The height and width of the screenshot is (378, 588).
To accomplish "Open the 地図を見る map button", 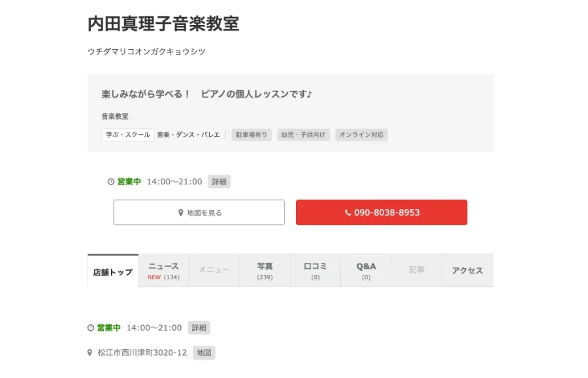I will [x=199, y=213].
